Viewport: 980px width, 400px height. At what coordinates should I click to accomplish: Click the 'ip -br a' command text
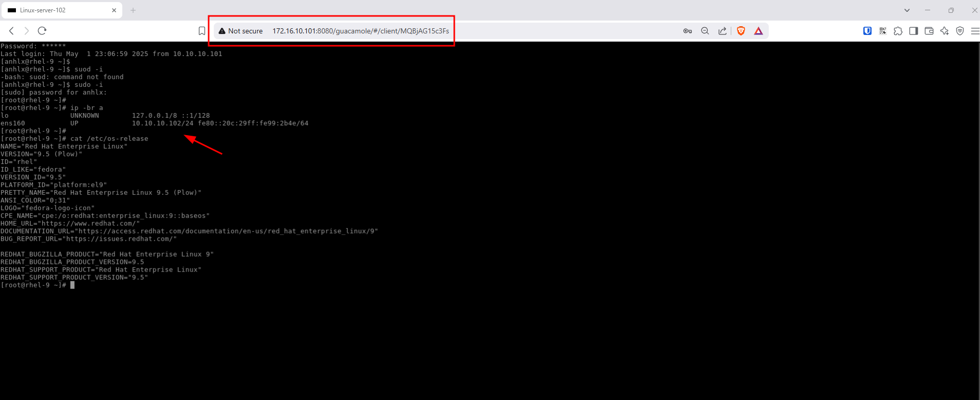tap(87, 108)
